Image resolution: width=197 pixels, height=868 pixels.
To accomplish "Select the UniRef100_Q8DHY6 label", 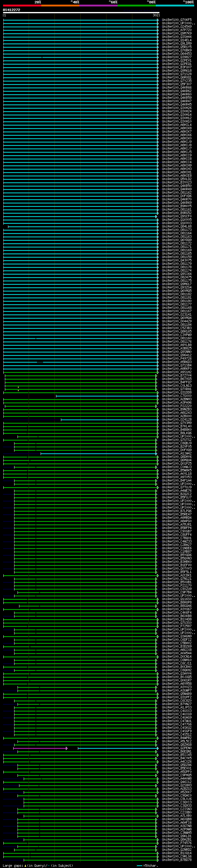I will point(177,457).
